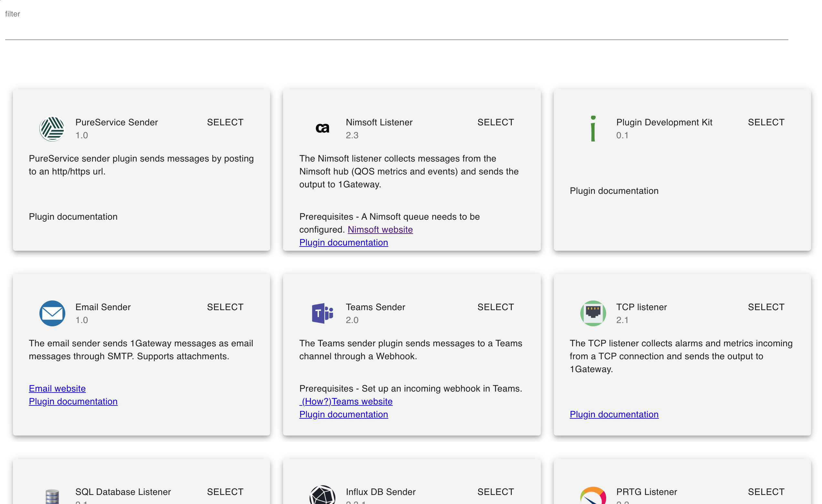Select the PureService Sender plugin
Screen dimensions: 822x504
point(225,122)
